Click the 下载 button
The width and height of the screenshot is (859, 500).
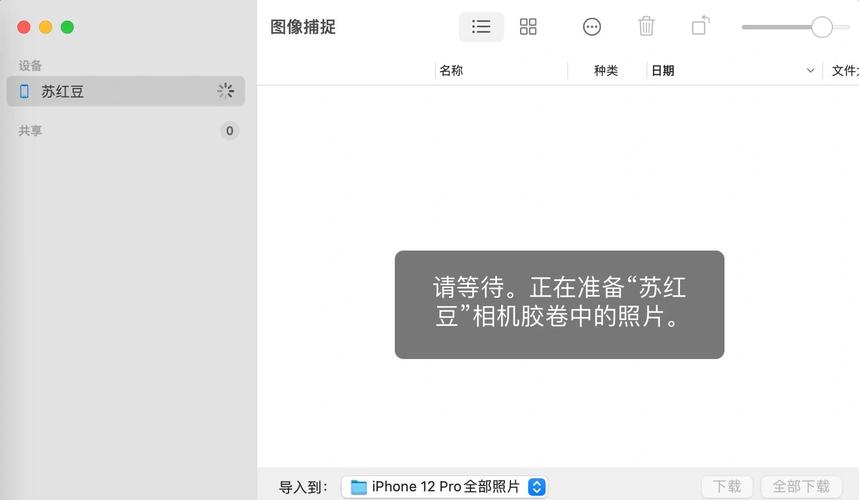coord(727,487)
